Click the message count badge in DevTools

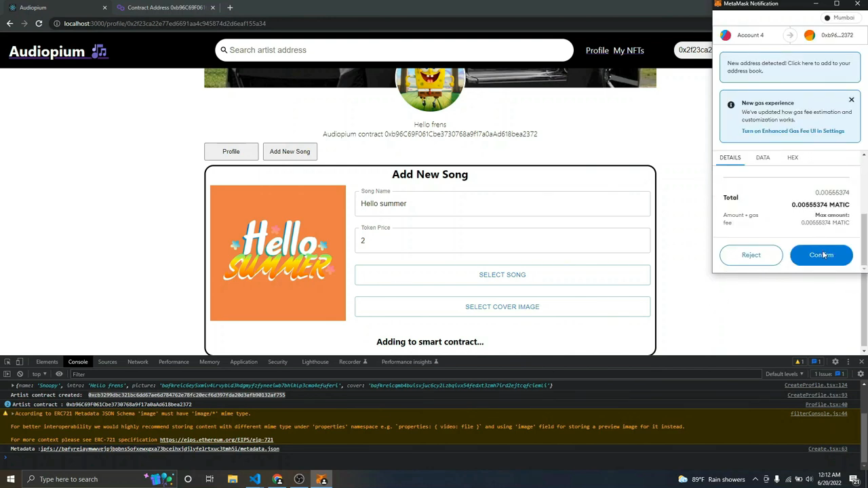click(816, 362)
